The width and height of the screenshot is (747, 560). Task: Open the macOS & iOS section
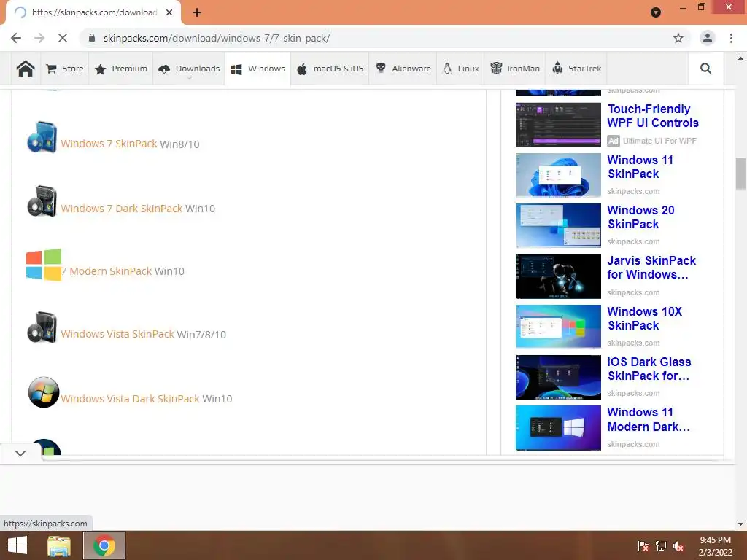coord(330,69)
